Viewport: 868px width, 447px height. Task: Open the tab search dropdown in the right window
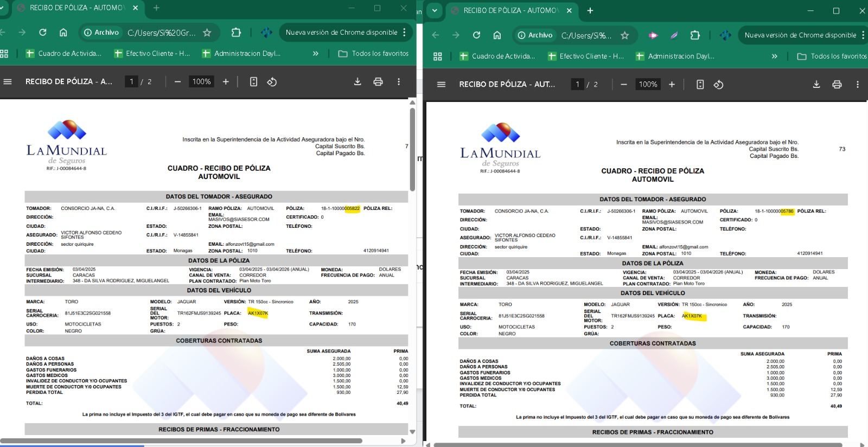tap(435, 10)
